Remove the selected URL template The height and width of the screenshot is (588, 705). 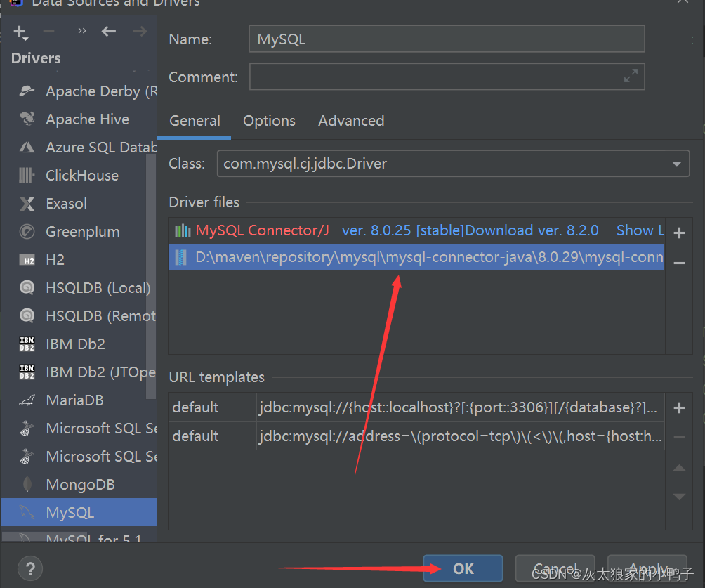[680, 437]
